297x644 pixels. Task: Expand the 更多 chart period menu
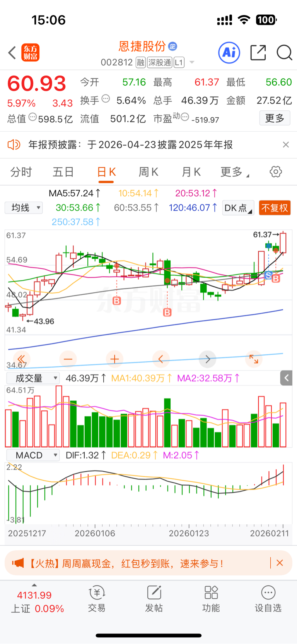pos(234,172)
